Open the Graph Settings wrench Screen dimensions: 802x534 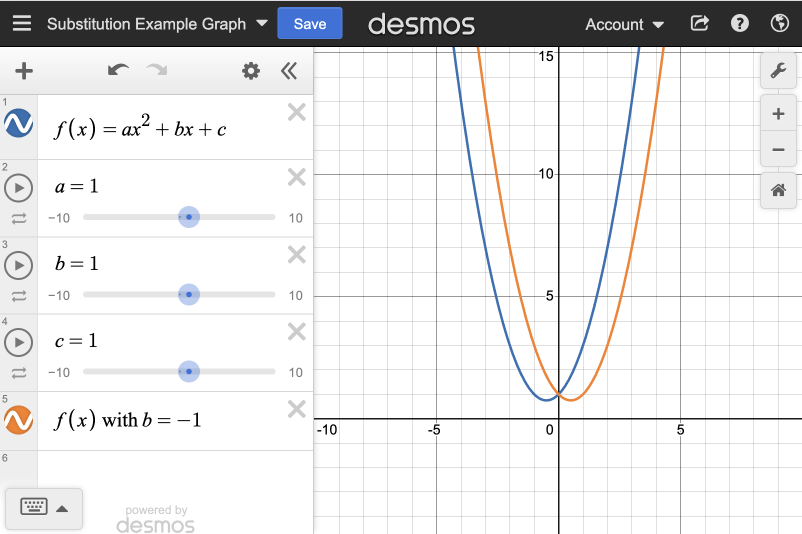click(778, 70)
